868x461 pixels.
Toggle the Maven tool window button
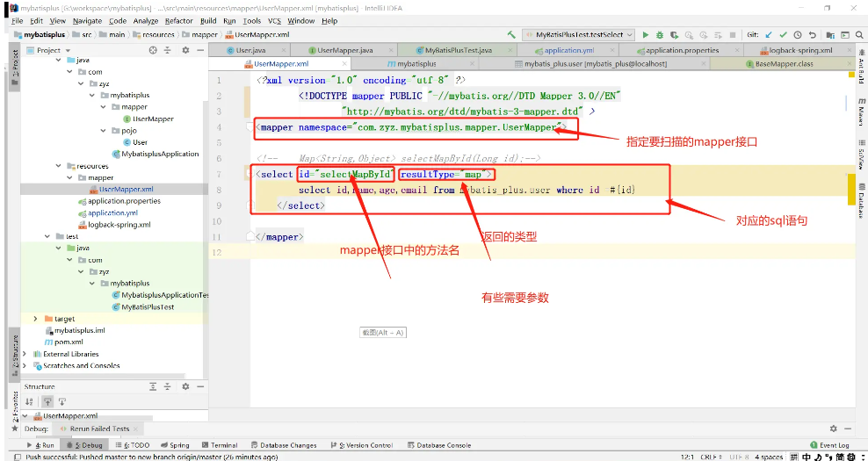tap(861, 112)
